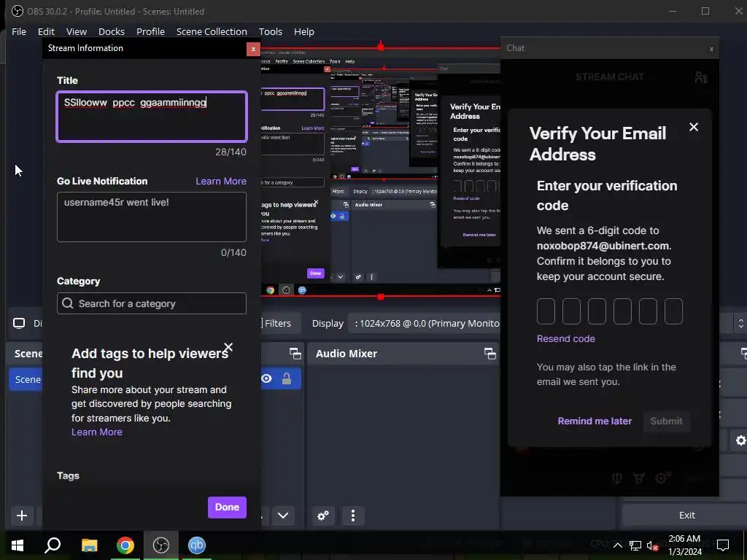Click the Submit button in verification dialog

tap(666, 421)
